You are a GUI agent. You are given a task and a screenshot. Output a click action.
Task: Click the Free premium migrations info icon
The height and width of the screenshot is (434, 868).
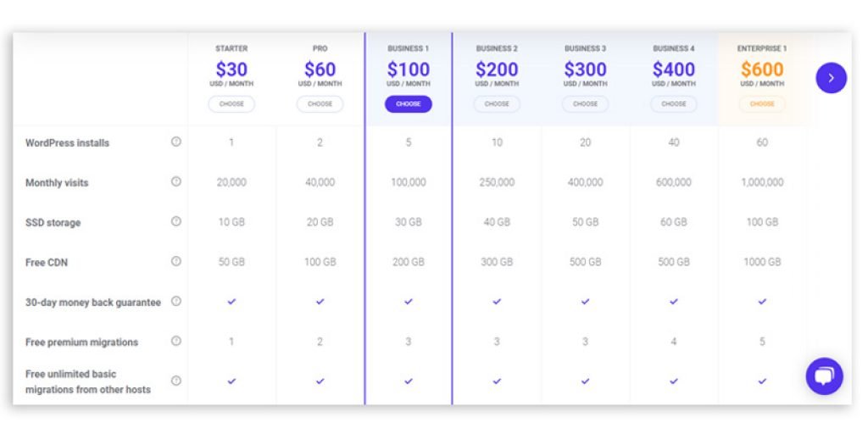click(x=176, y=341)
